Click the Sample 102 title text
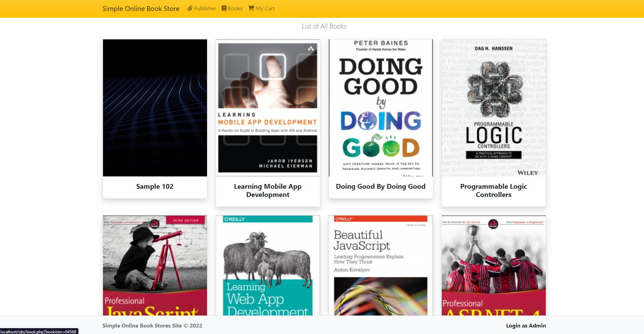 click(x=155, y=186)
